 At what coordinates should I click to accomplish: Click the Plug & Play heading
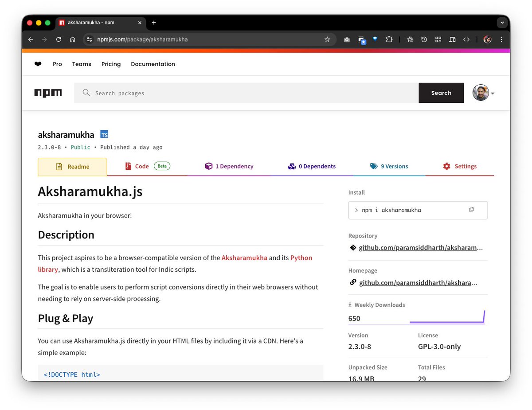pyautogui.click(x=66, y=318)
